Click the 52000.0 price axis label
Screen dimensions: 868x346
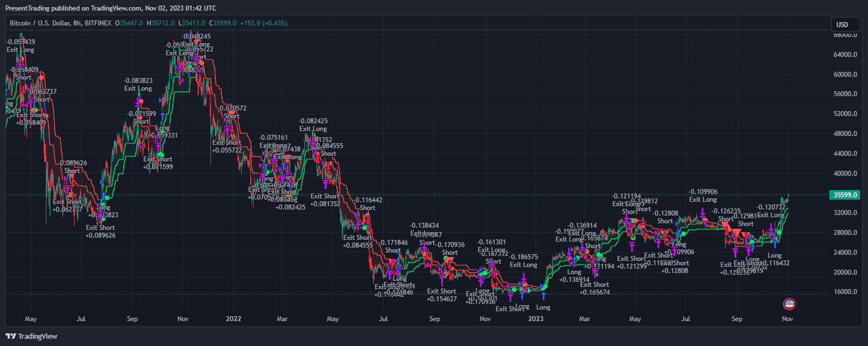point(845,114)
